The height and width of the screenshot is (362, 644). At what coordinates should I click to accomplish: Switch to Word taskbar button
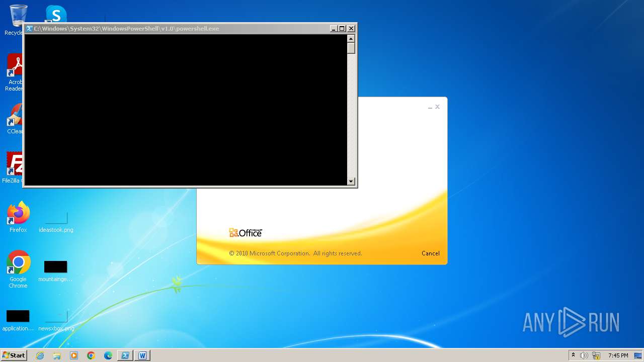tap(142, 355)
